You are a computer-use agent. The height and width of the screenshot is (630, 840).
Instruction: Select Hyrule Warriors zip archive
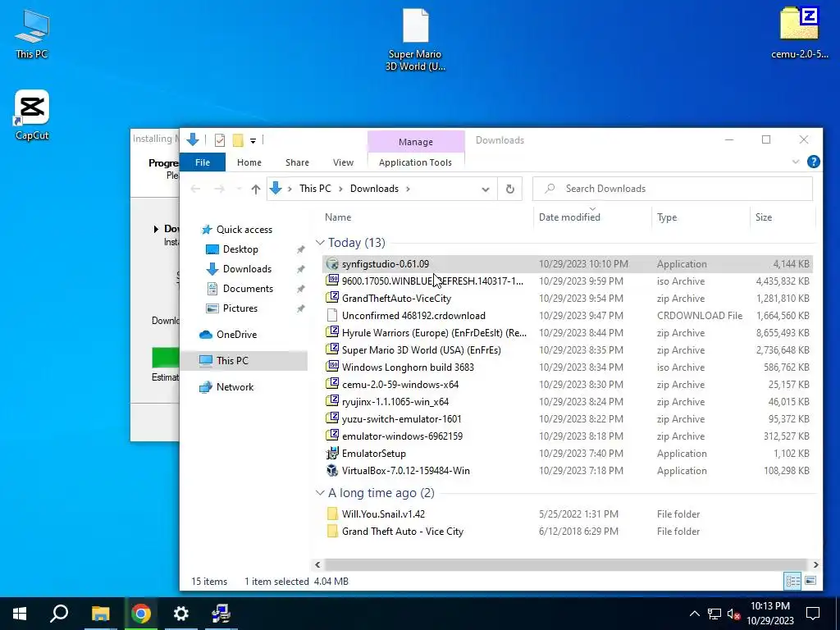pos(568,333)
